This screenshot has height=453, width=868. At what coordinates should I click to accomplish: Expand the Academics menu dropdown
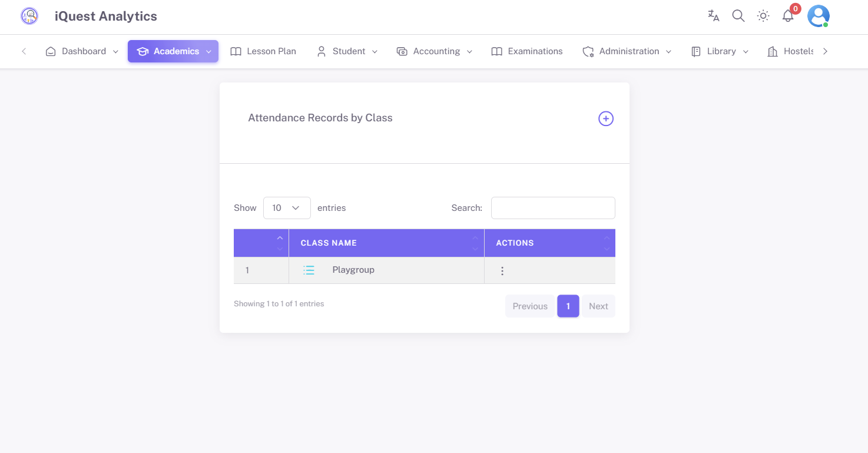[173, 51]
